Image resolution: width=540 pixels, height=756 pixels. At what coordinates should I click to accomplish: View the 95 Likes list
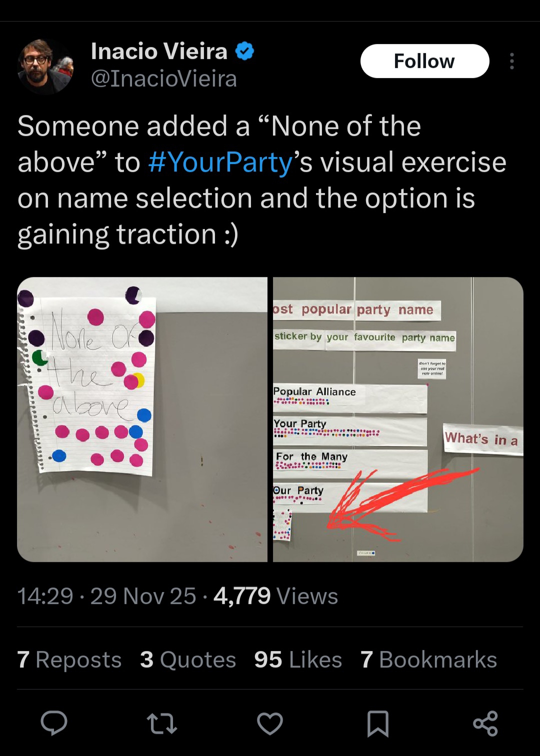click(298, 659)
